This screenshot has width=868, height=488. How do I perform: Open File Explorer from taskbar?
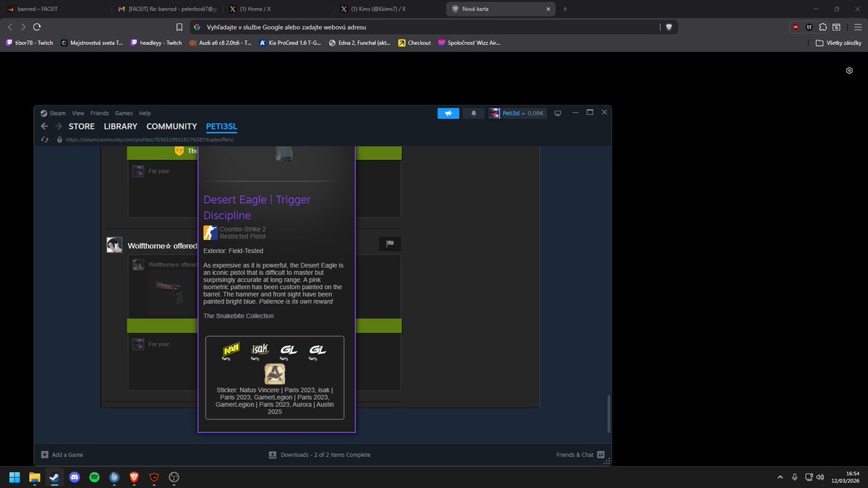coord(34,477)
